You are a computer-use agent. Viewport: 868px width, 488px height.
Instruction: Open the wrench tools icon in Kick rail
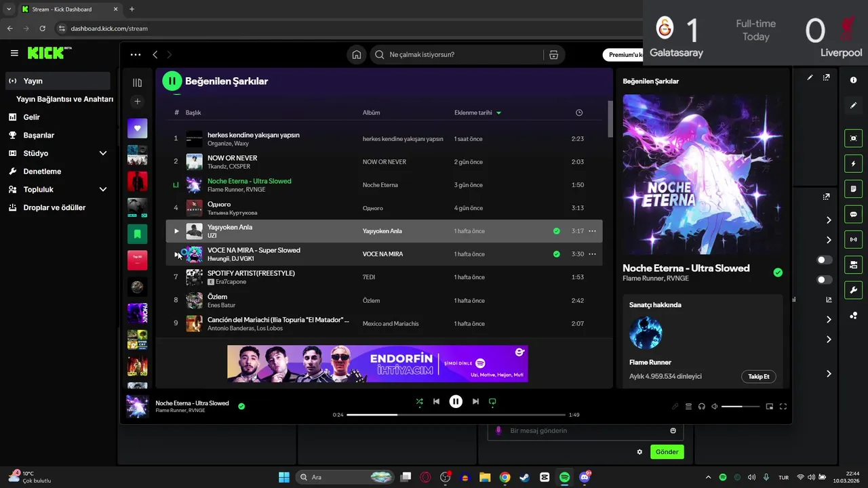click(x=853, y=290)
